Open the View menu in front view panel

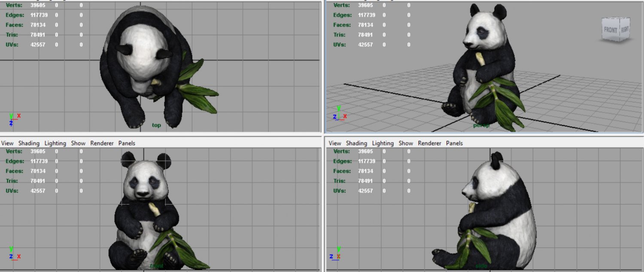pyautogui.click(x=7, y=143)
